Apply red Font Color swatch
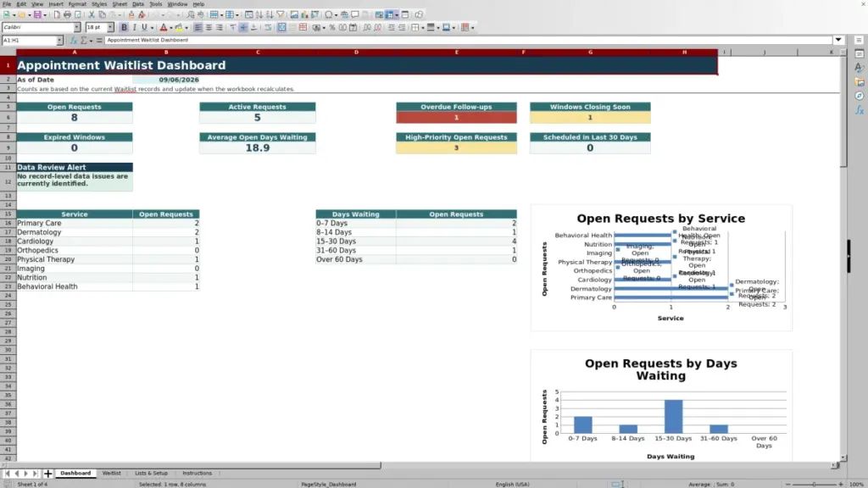 coord(164,27)
